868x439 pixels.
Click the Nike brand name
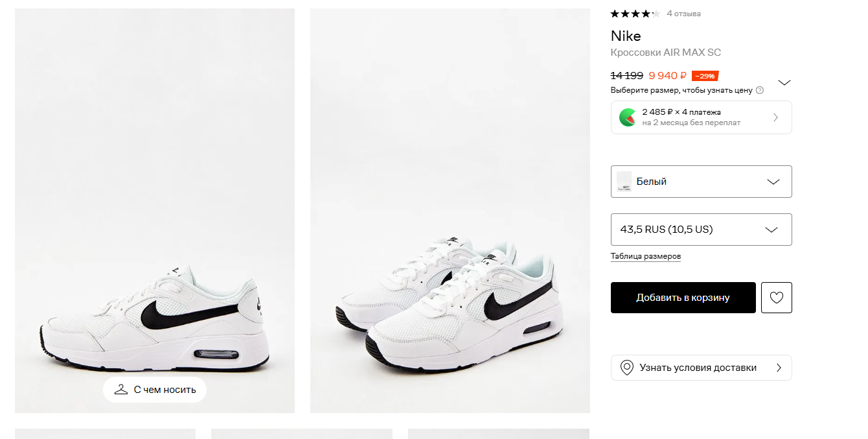tap(626, 36)
